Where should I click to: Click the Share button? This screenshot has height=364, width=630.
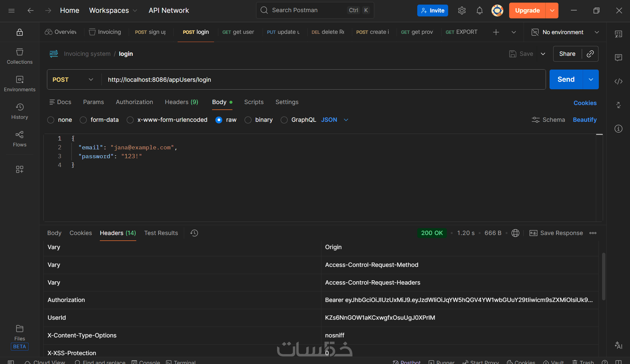coord(567,54)
